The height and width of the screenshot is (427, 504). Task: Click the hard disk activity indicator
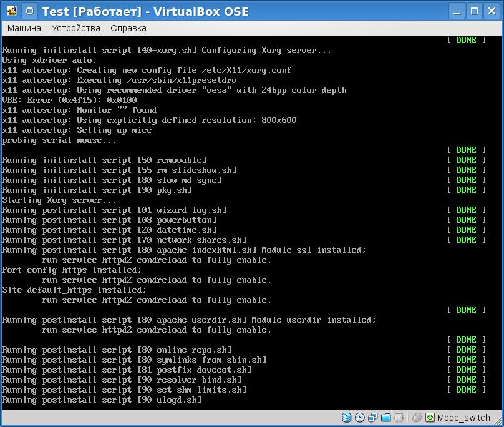[x=346, y=418]
